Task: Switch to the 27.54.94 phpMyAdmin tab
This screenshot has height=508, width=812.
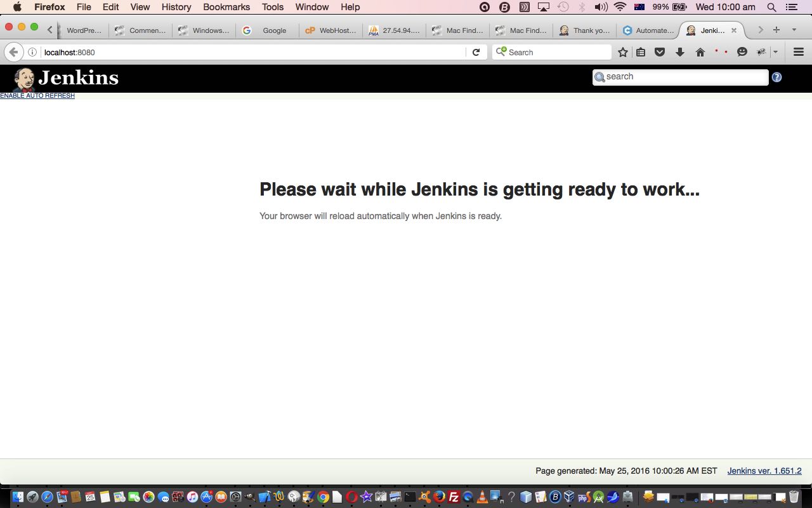Action: pos(394,30)
